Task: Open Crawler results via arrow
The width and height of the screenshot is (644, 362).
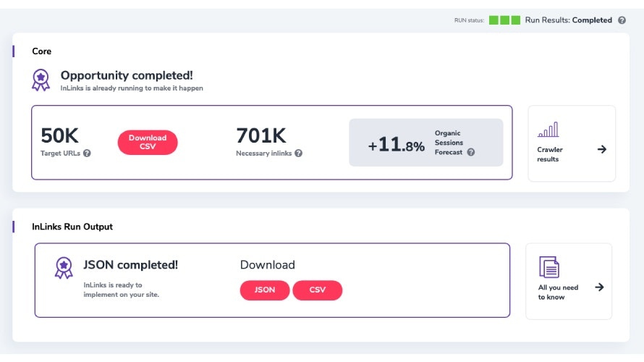Action: [x=601, y=149]
